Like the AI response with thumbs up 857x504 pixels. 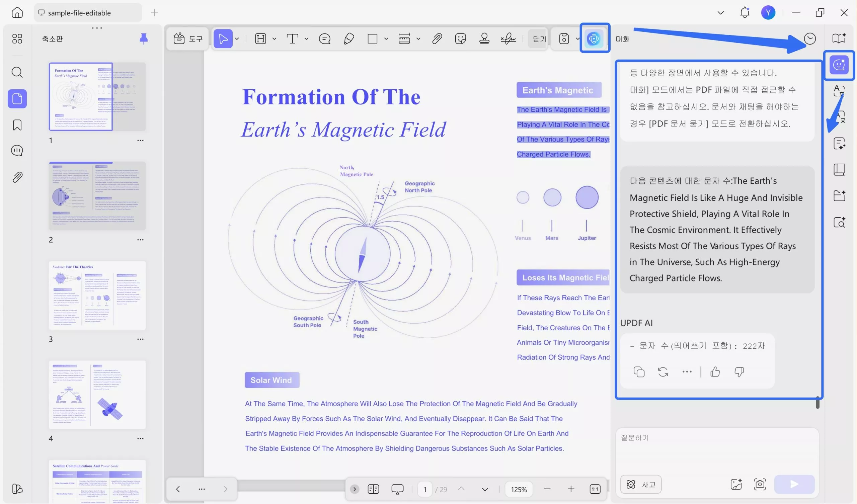715,372
